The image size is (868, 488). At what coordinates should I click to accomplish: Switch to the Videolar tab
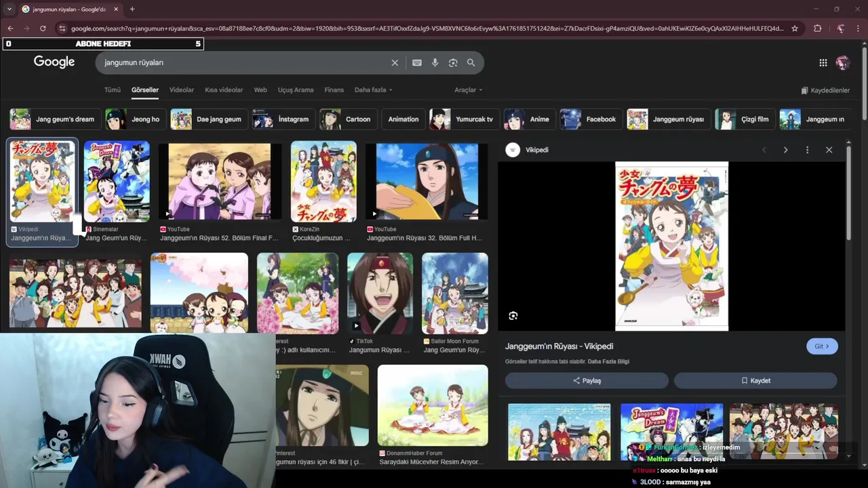point(182,89)
